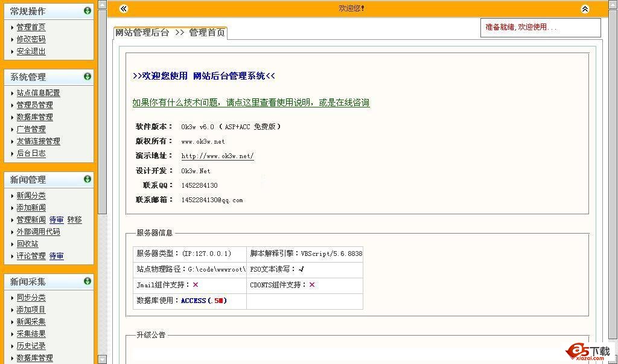The height and width of the screenshot is (364, 618).
Task: Click the green technical help instructions link
Action: [x=250, y=103]
